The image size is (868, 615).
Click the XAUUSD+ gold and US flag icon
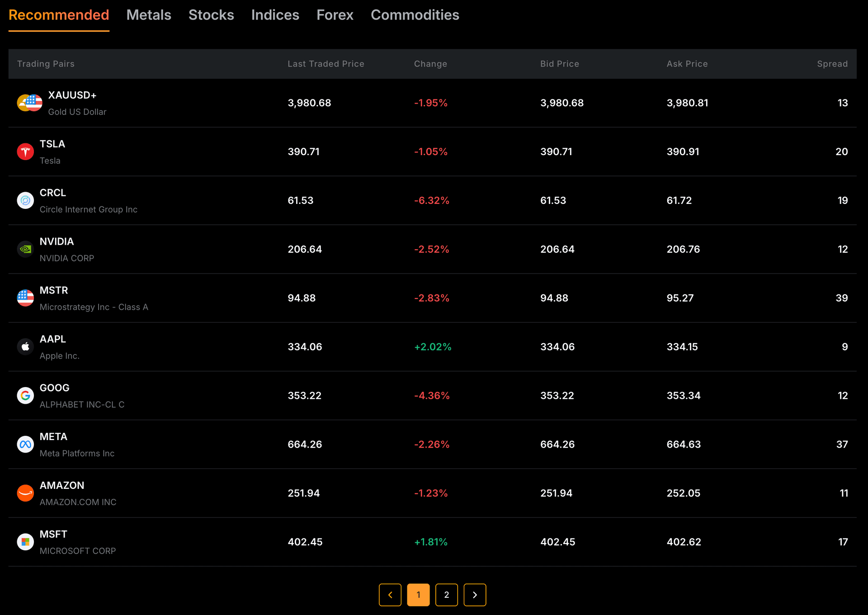click(30, 103)
